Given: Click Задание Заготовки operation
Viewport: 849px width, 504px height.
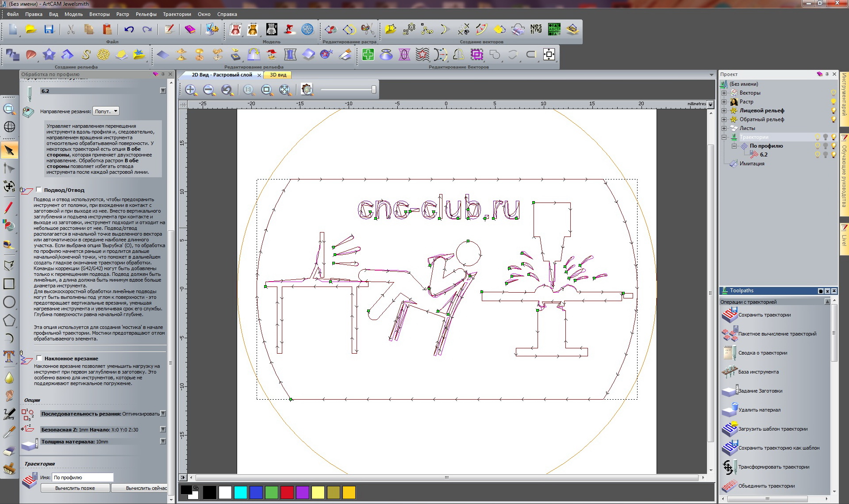Looking at the screenshot, I should click(760, 391).
